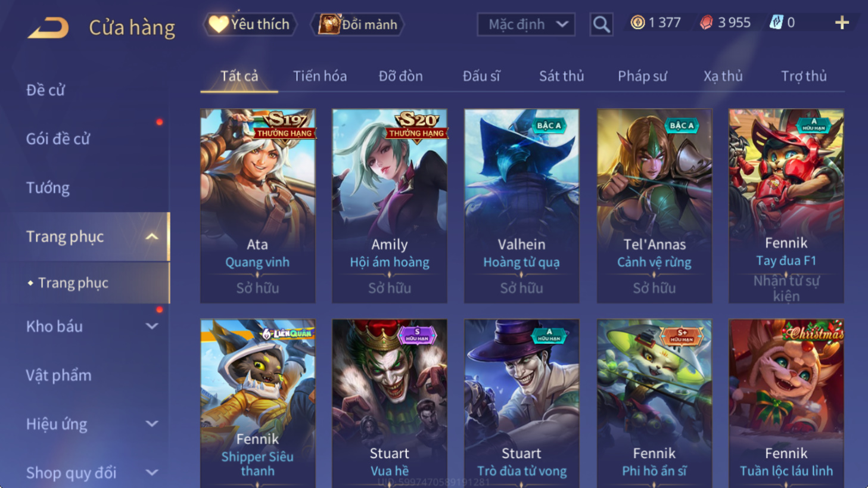Click the gold coin balance icon
868x488 pixels.
pyautogui.click(x=637, y=23)
